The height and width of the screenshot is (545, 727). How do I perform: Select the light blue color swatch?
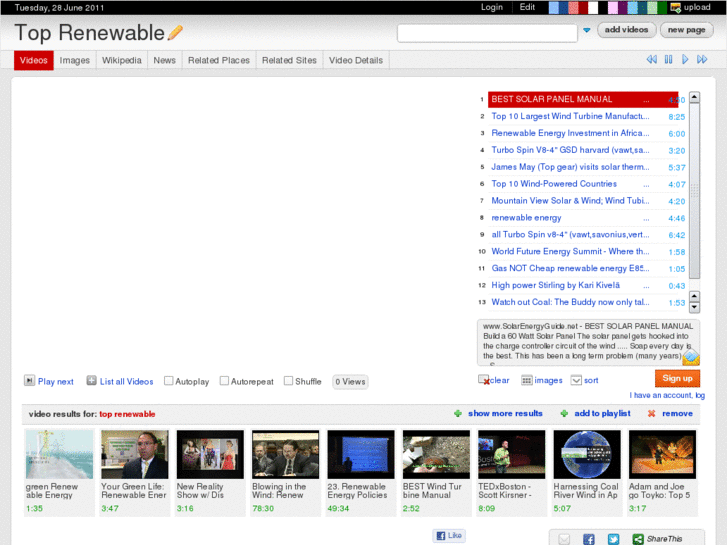[554, 7]
